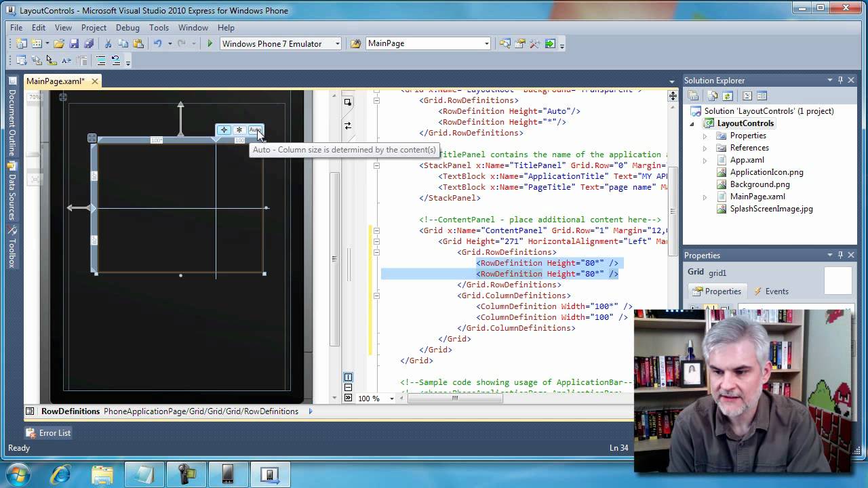Click the swap panes arrows icon

(348, 125)
